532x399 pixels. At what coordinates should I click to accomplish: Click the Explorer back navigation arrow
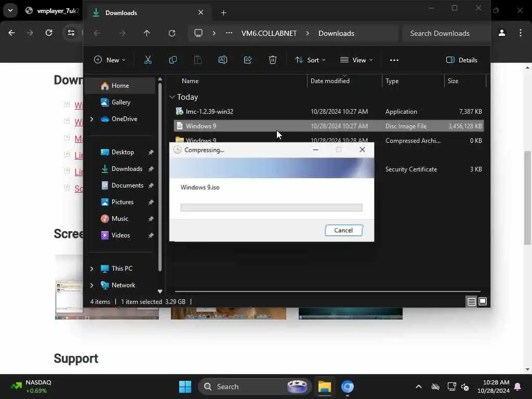point(97,33)
